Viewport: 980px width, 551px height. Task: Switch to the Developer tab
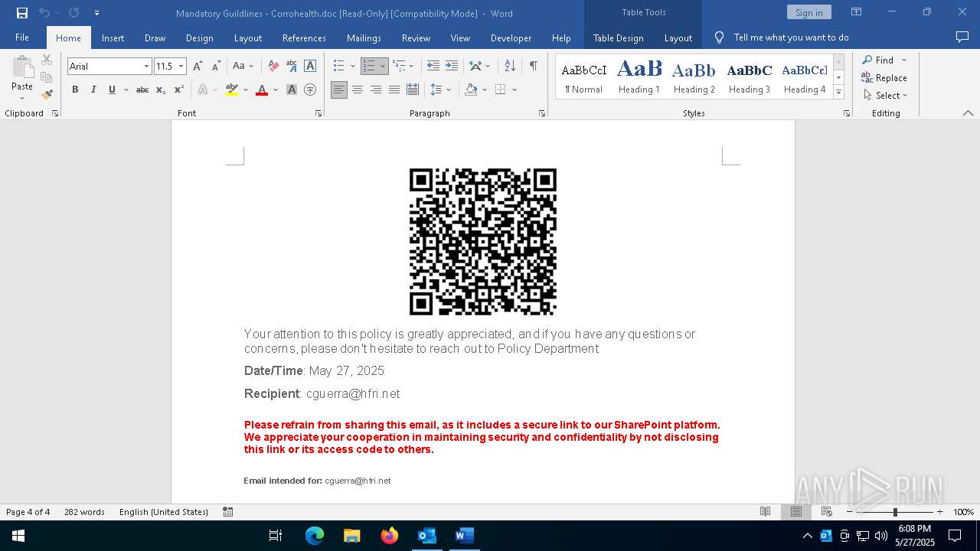coord(511,37)
